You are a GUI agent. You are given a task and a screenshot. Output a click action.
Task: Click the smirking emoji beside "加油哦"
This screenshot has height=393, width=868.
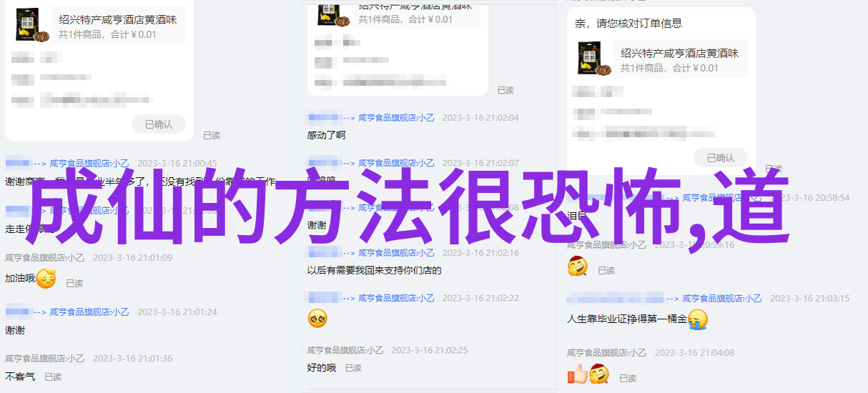click(46, 279)
